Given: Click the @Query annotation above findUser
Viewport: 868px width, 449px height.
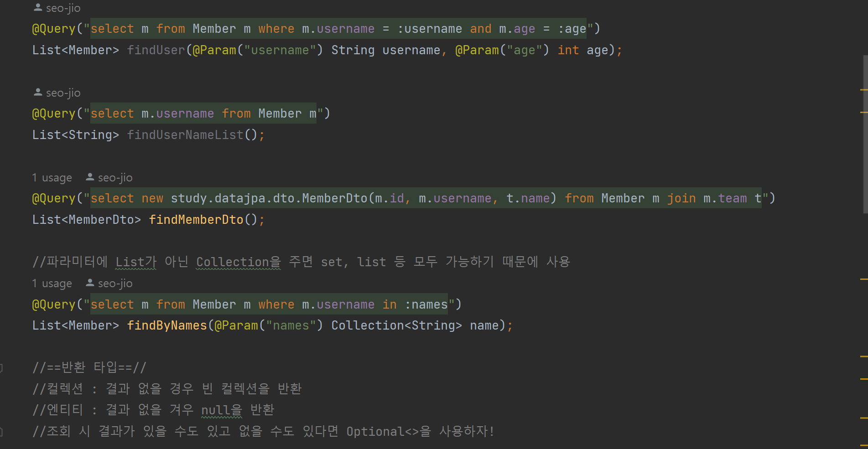Looking at the screenshot, I should coord(54,29).
